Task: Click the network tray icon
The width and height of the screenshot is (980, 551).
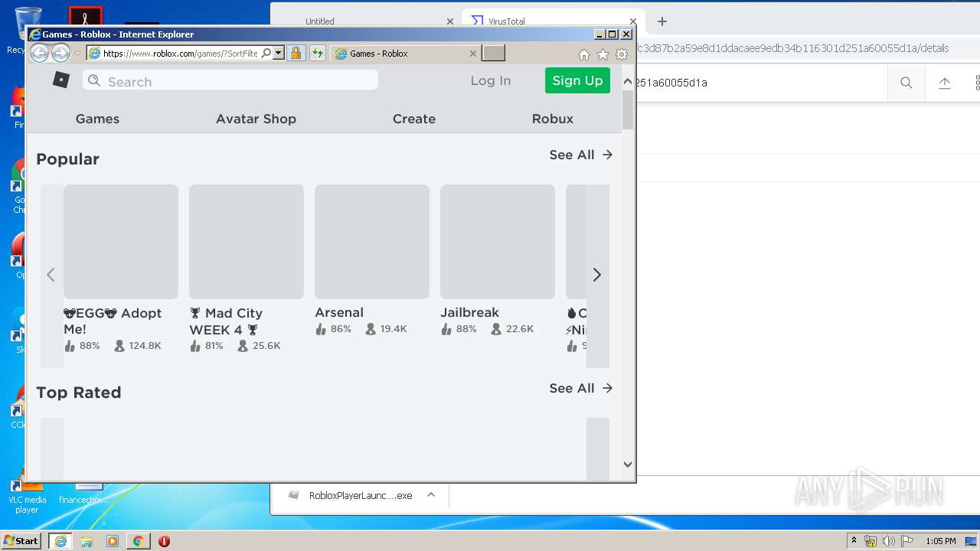Action: (871, 541)
